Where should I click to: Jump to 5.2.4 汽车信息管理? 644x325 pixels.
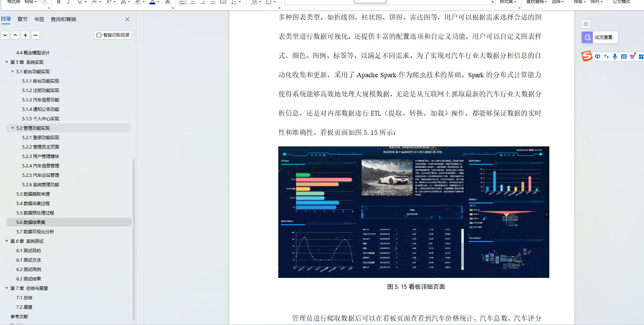[41, 166]
